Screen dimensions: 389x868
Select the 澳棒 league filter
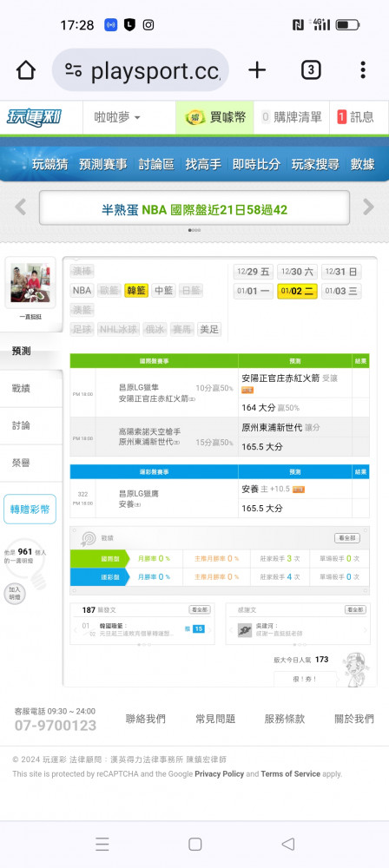82,271
